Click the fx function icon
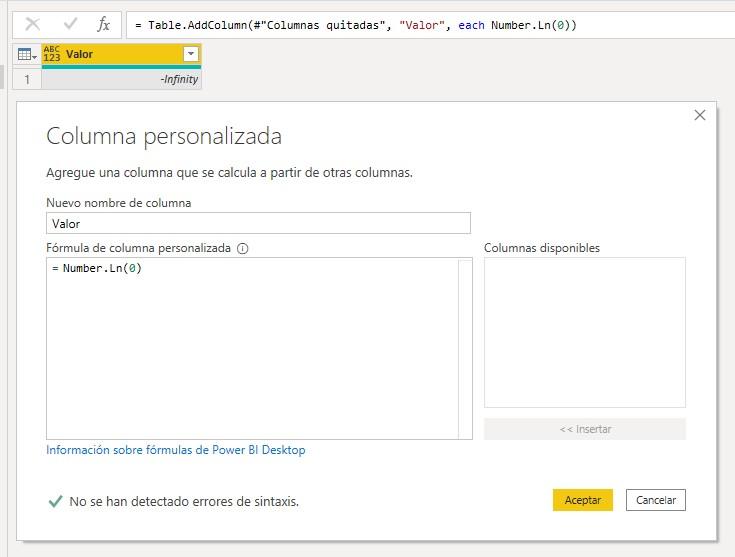 (x=103, y=24)
